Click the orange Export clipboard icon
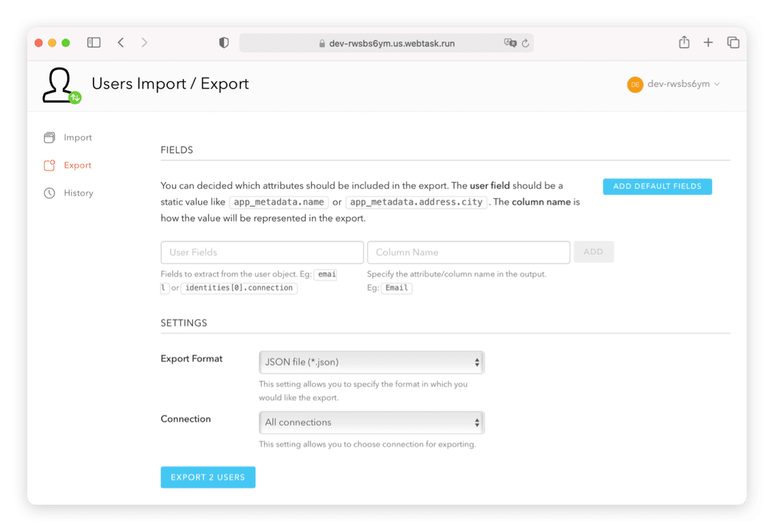This screenshot has height=532, width=774. tap(49, 164)
